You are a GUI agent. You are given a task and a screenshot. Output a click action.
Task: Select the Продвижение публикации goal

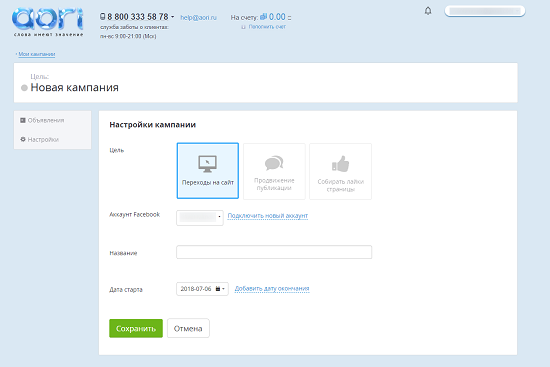pyautogui.click(x=274, y=171)
